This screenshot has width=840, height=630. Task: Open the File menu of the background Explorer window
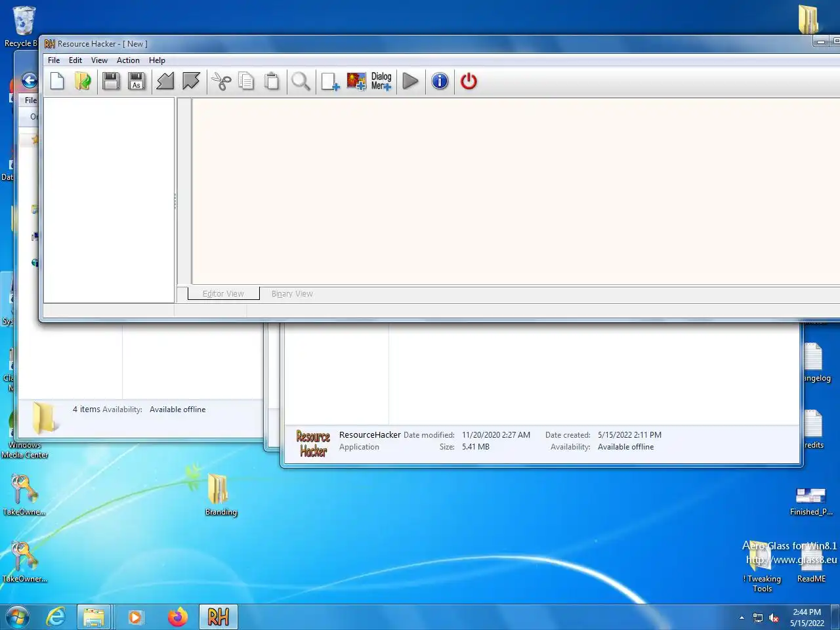(x=30, y=100)
